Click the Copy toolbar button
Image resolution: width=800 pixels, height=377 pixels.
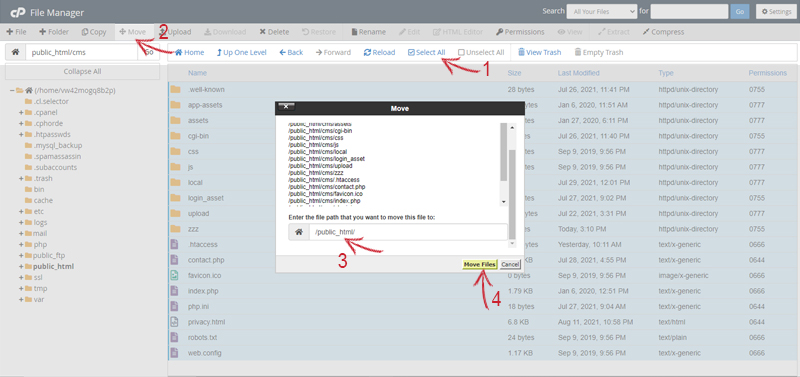94,32
